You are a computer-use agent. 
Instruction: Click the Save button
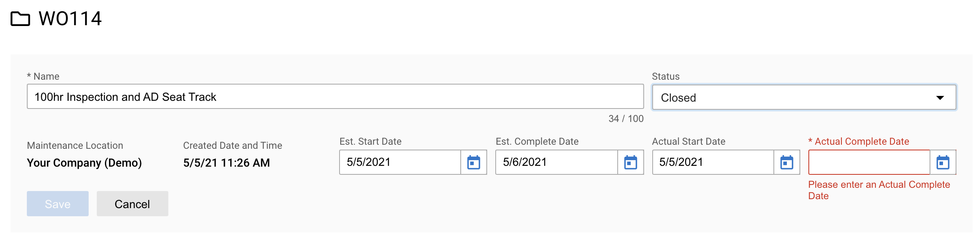tap(58, 204)
